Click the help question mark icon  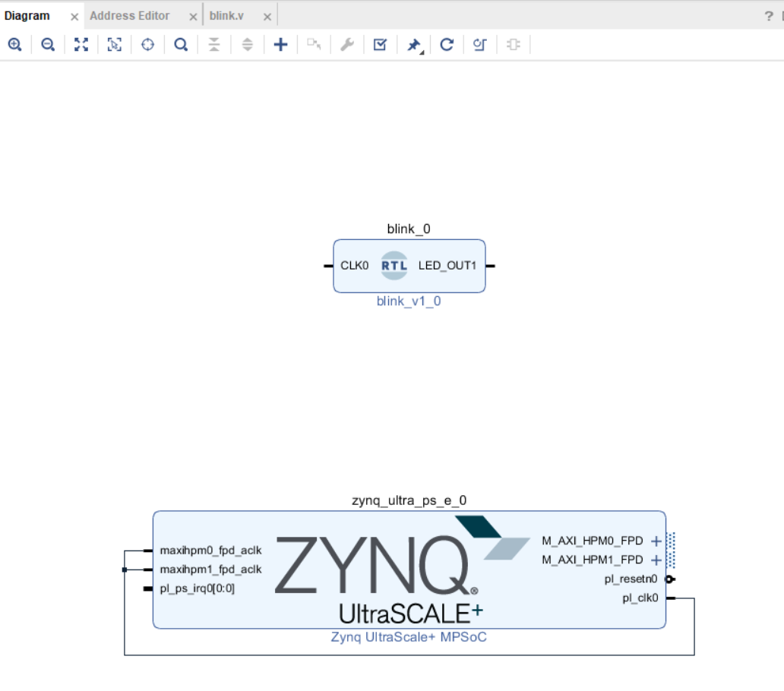[769, 17]
